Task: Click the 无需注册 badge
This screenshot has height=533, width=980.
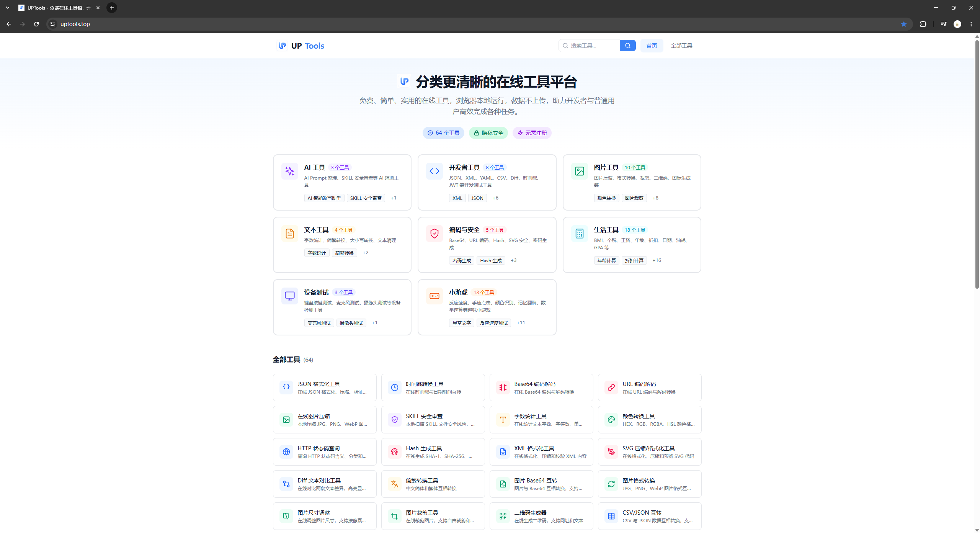Action: point(532,133)
